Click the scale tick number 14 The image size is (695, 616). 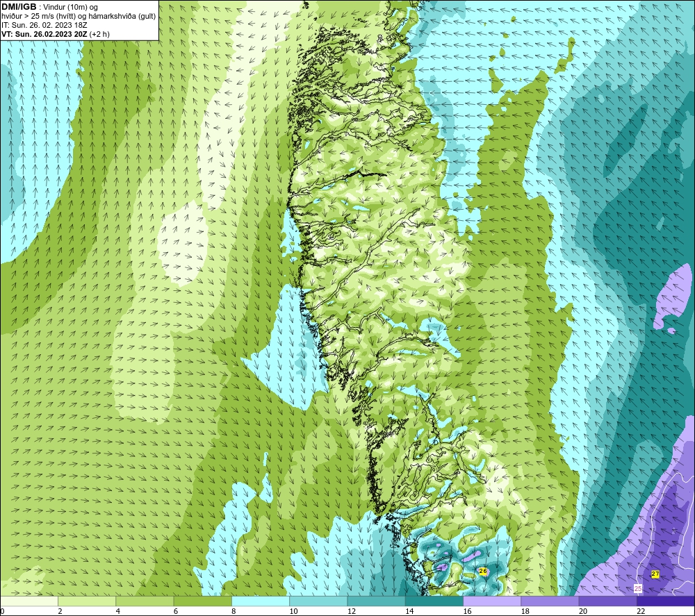point(409,611)
